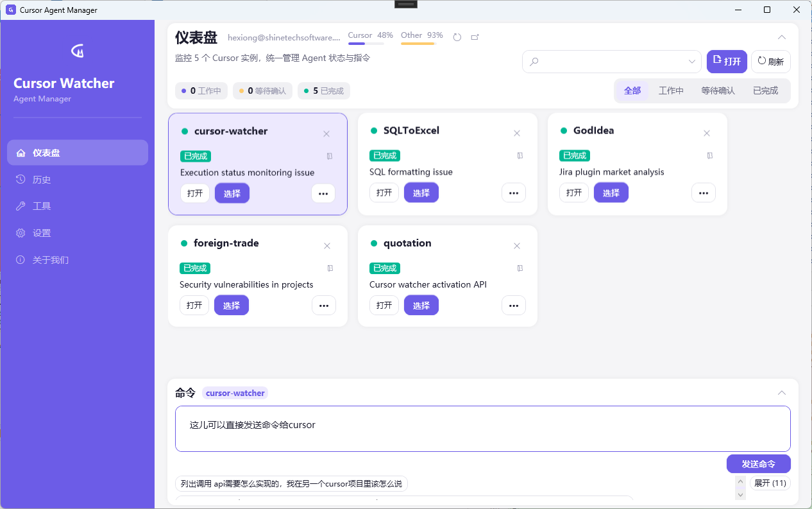The image size is (812, 509).
Task: Click the app icon in the window title bar
Action: pos(10,10)
